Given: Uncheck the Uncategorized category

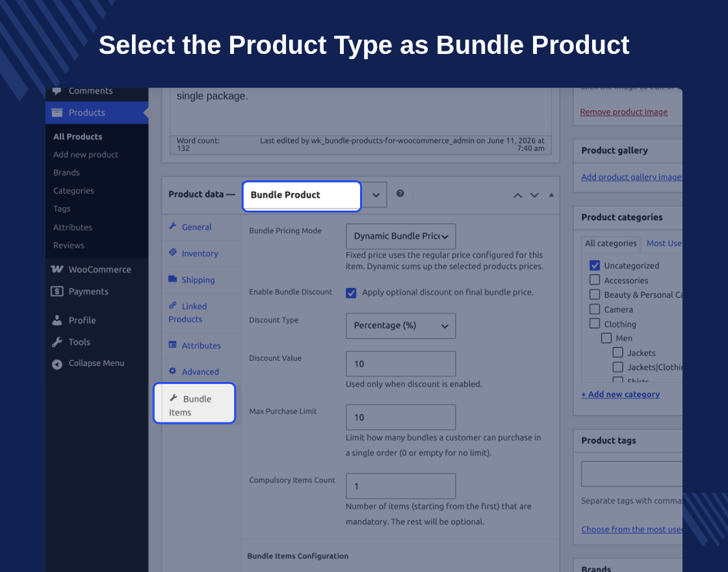Looking at the screenshot, I should pyautogui.click(x=595, y=265).
